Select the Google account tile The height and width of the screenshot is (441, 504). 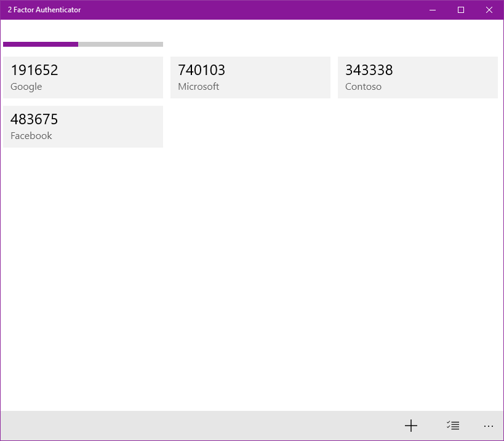(83, 77)
